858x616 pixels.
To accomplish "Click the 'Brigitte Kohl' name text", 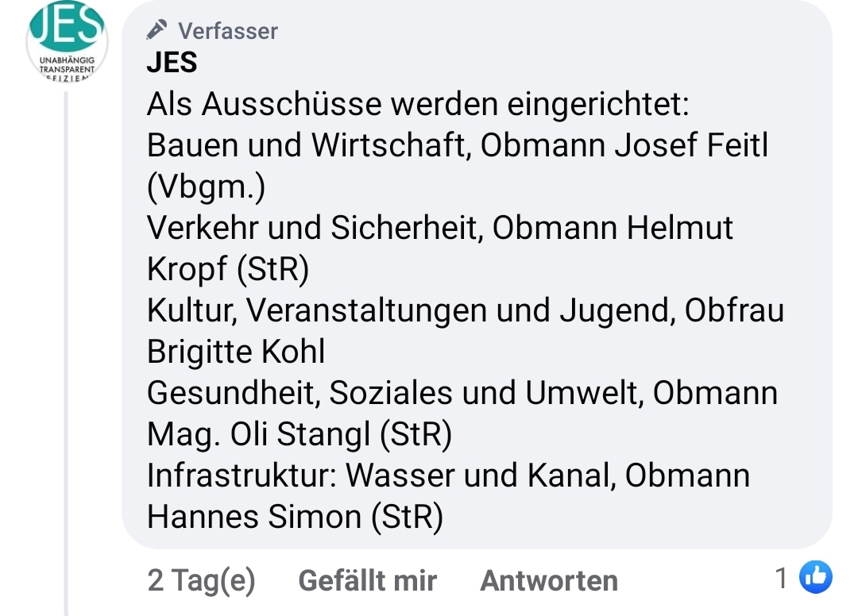I will [x=236, y=352].
